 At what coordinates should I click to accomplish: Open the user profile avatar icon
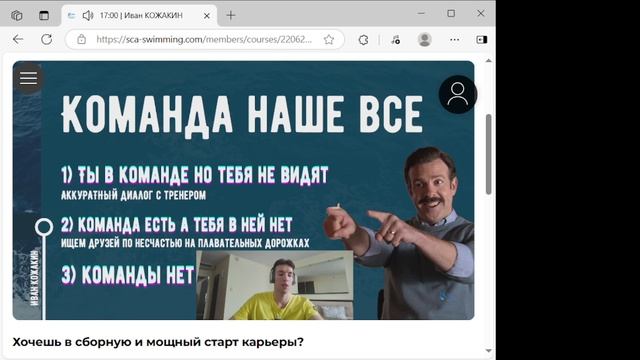click(458, 95)
